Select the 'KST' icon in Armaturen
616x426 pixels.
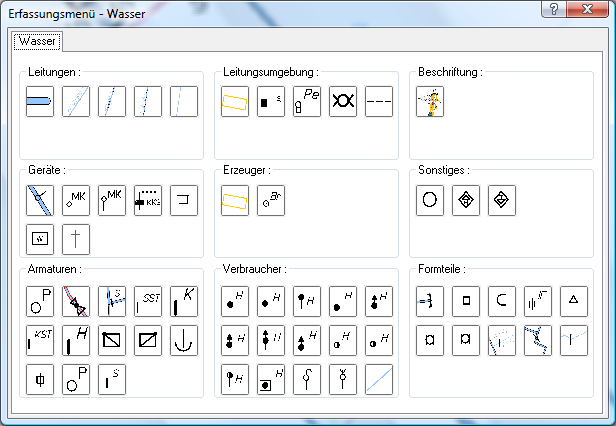40,339
